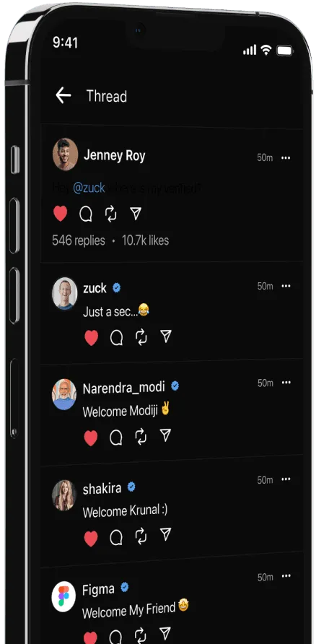Open reply bubble on Jenney Roy's post
This screenshot has height=644, width=316.
[x=85, y=214]
